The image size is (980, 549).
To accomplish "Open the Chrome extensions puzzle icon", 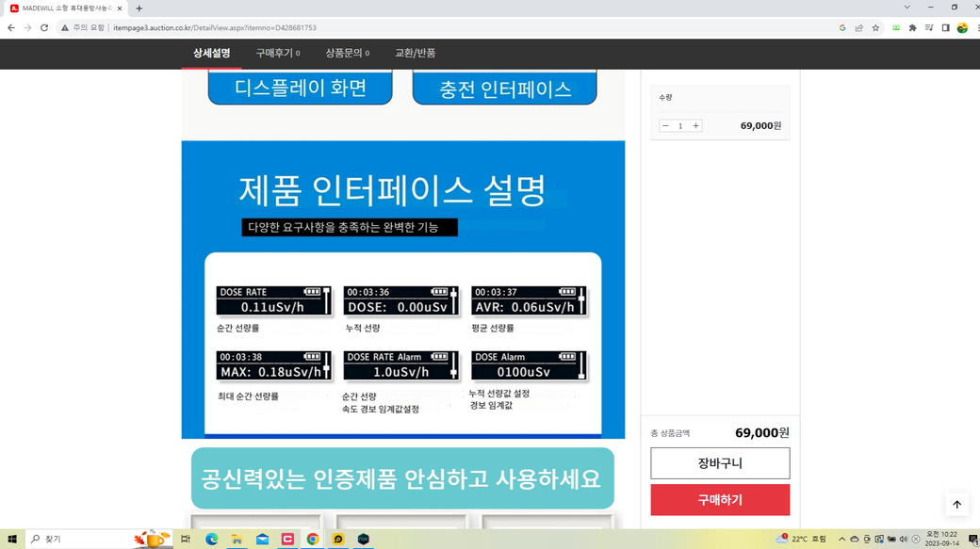I will (912, 28).
